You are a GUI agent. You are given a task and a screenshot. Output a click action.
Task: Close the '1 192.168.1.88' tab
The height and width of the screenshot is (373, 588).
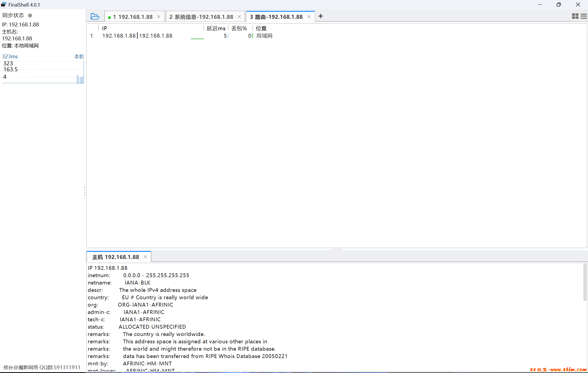[159, 17]
